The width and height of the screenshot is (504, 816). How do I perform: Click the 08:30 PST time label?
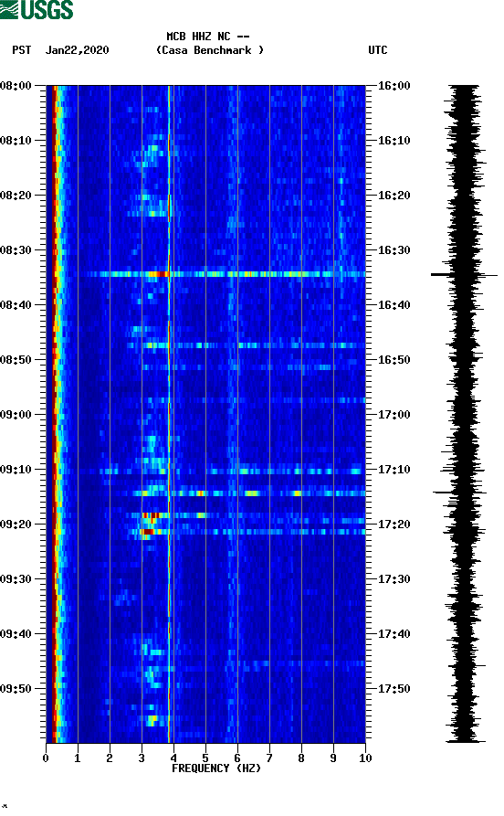pos(16,250)
